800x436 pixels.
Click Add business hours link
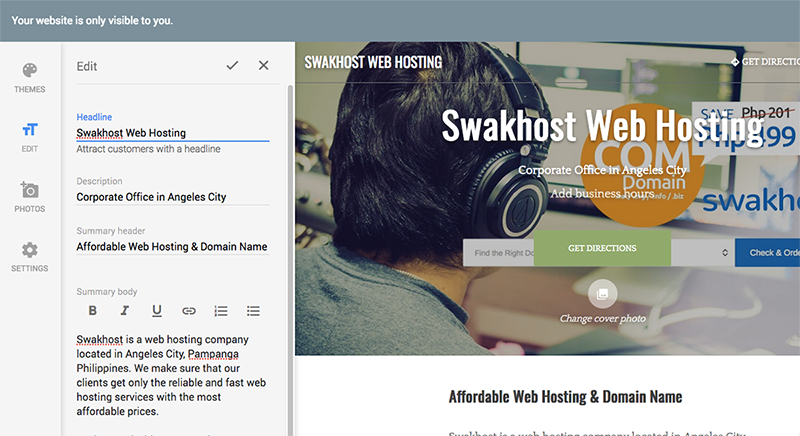tap(602, 193)
